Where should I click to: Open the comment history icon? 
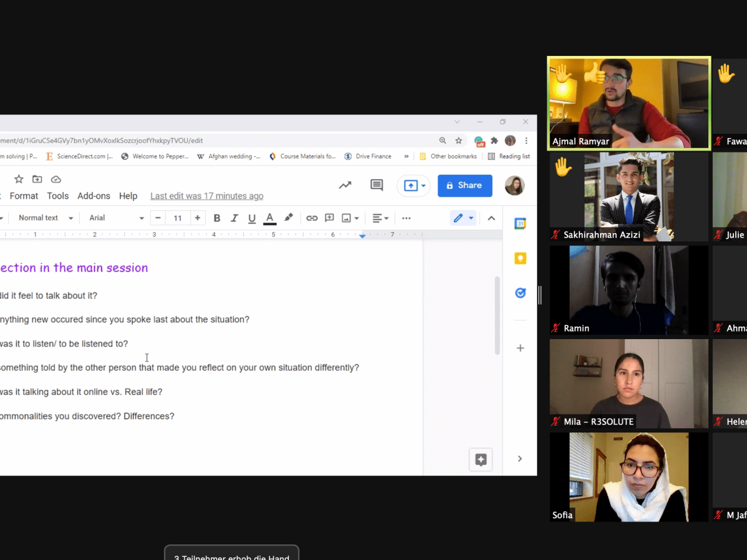coord(377,185)
